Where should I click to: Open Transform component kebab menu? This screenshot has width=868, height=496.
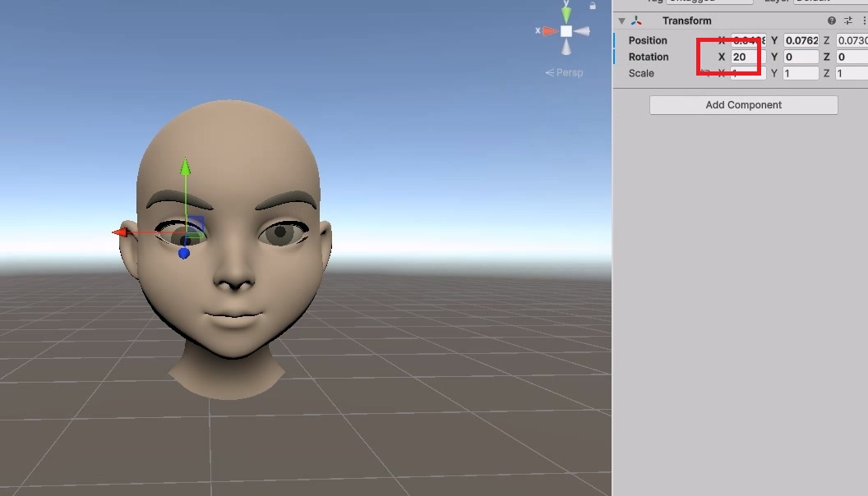pos(864,21)
